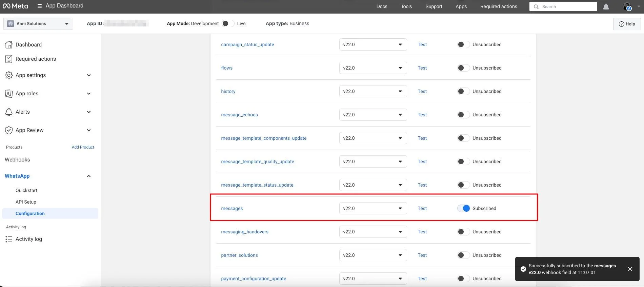Open version dropdown for partner_solutions
This screenshot has width=644, height=287.
click(373, 255)
